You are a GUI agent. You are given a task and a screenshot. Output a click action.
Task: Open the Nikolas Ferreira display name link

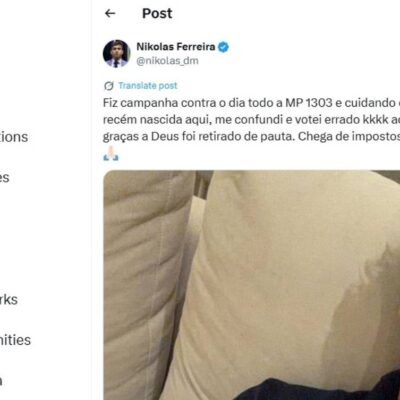176,47
